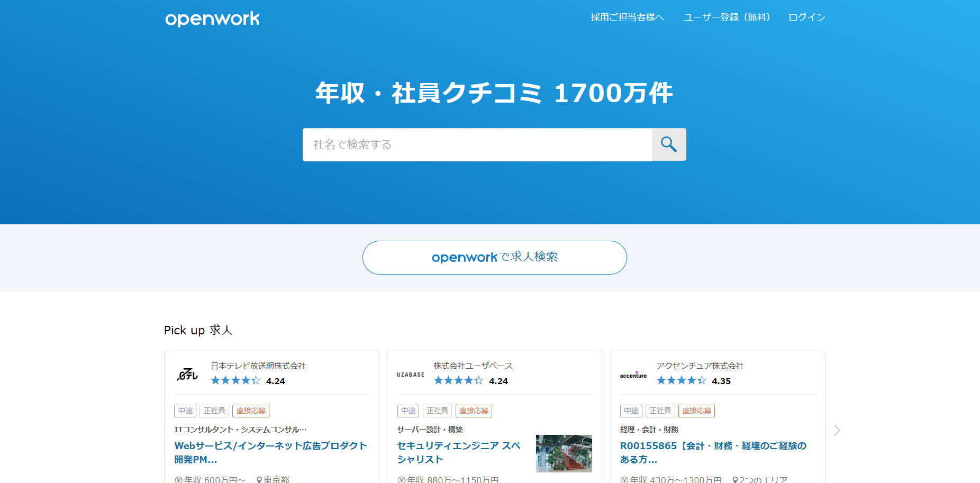
Task: Click the accenture company logo
Action: click(633, 375)
